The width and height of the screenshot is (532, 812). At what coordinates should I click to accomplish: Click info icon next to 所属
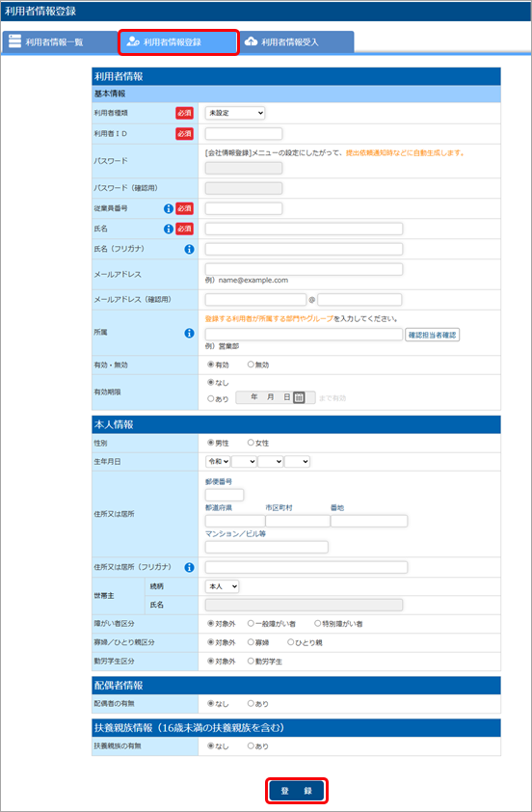(x=190, y=333)
